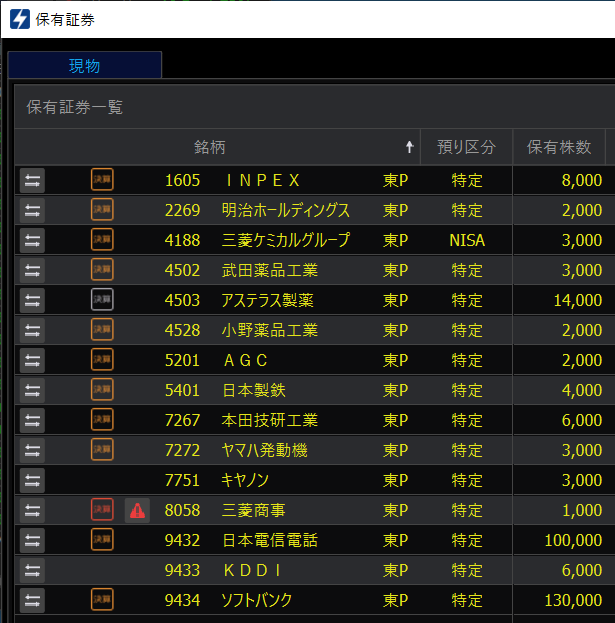Click the trade arrows icon for 日本製鉄 row
The image size is (615, 623).
coord(32,390)
